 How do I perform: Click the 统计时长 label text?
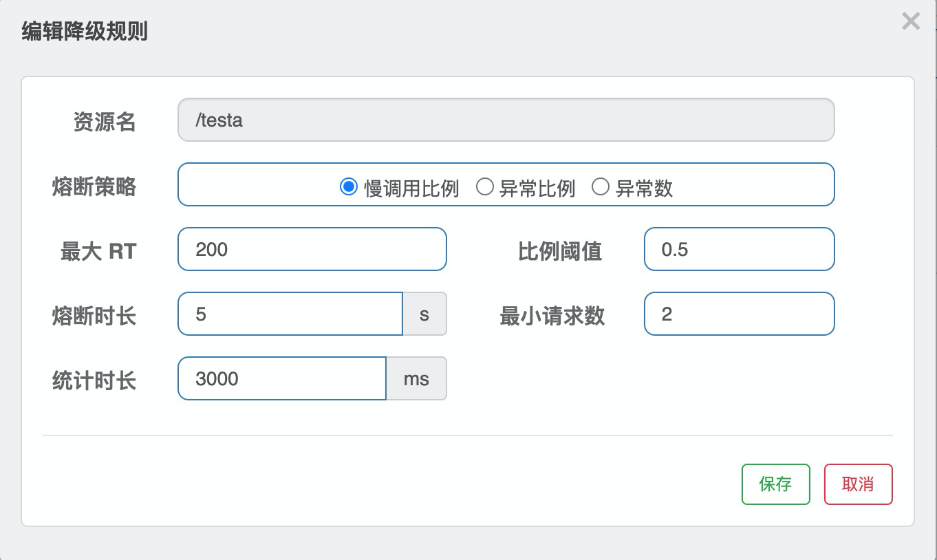coord(94,380)
